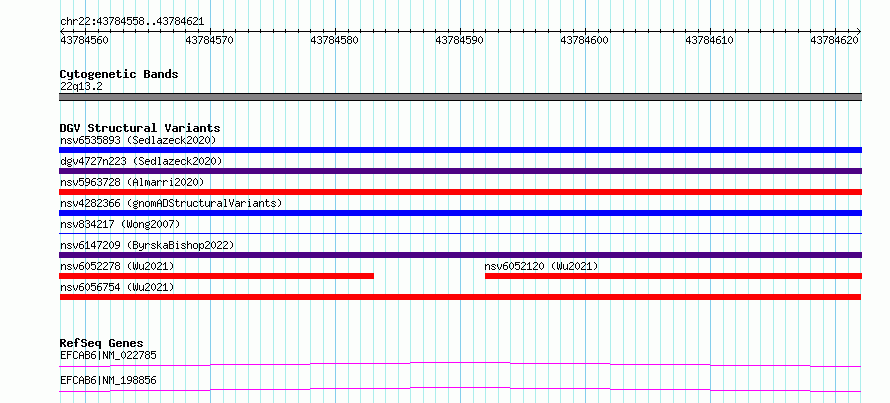Click ruler position 43784590
This screenshot has height=403, width=890.
coord(460,40)
